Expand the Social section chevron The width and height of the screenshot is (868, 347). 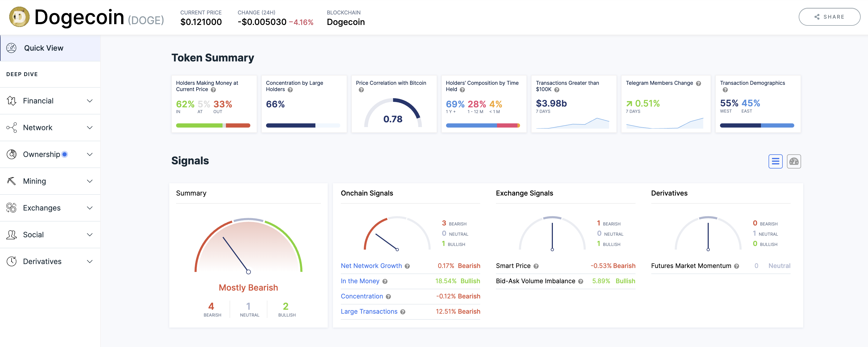click(90, 235)
